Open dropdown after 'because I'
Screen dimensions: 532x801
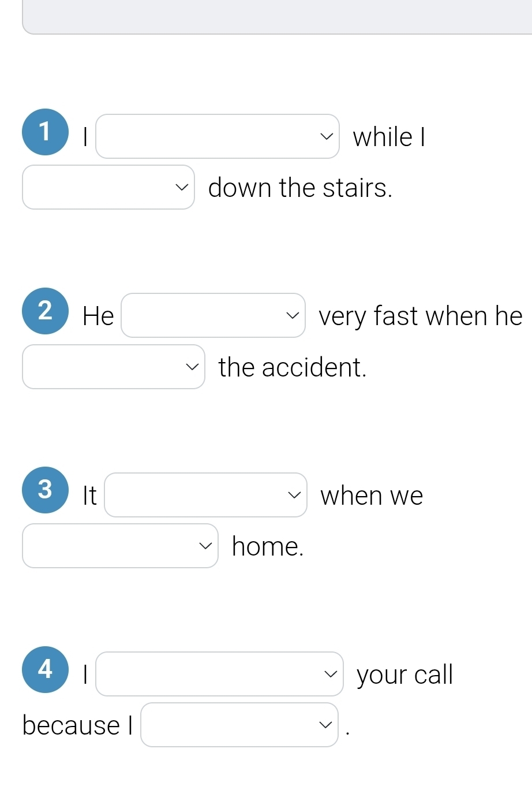point(239,725)
